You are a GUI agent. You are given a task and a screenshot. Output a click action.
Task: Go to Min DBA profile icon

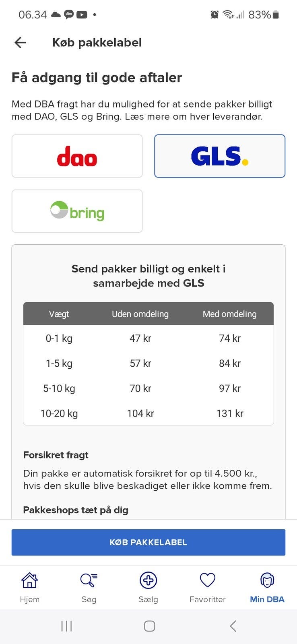pos(267,580)
